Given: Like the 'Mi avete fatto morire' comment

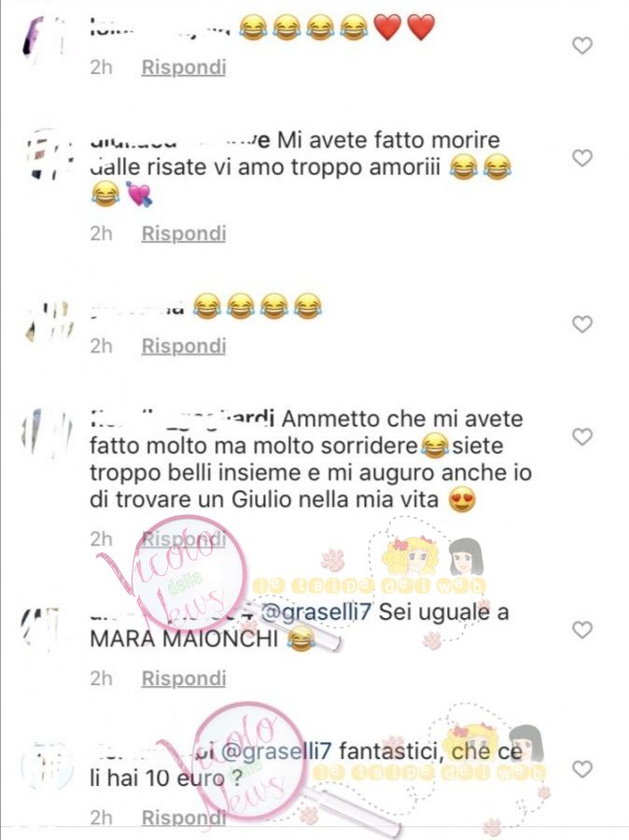Looking at the screenshot, I should pyautogui.click(x=582, y=158).
